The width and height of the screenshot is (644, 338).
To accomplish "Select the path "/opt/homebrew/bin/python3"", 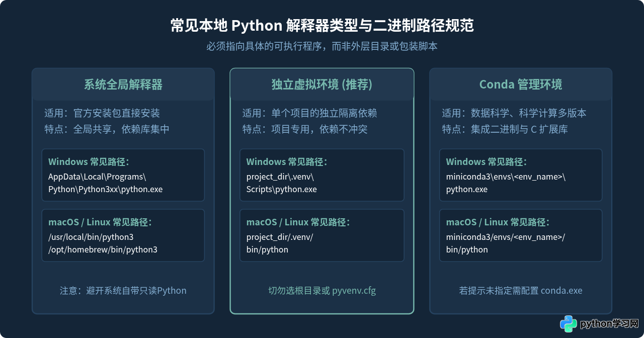I will coord(103,249).
